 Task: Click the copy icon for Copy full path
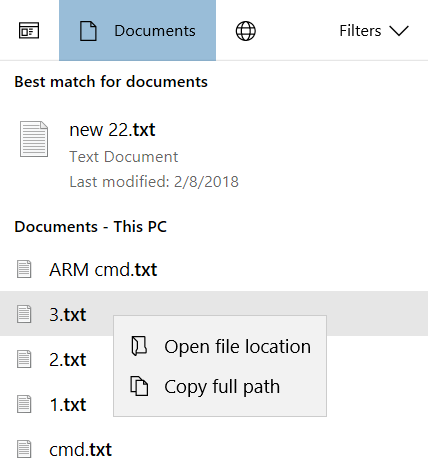pos(139,386)
